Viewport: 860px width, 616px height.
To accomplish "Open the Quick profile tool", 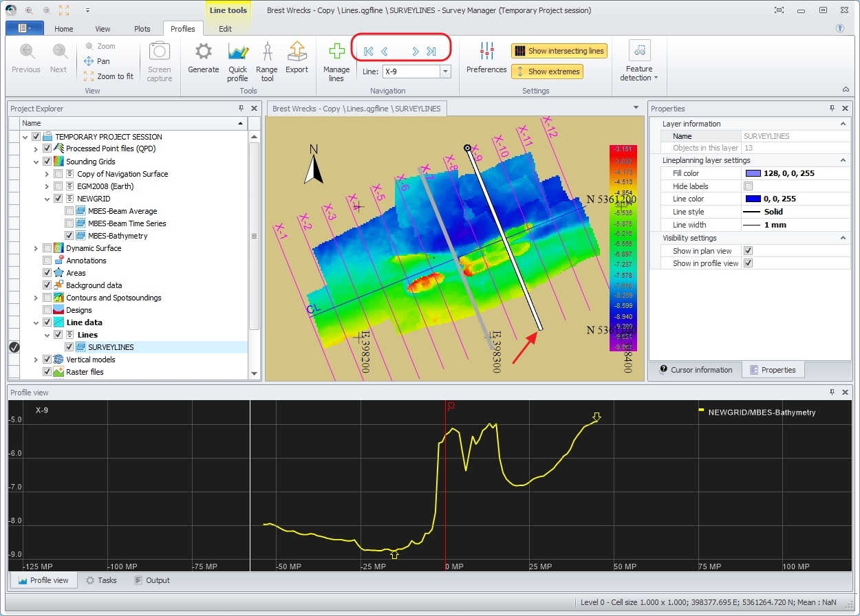I will tap(237, 52).
